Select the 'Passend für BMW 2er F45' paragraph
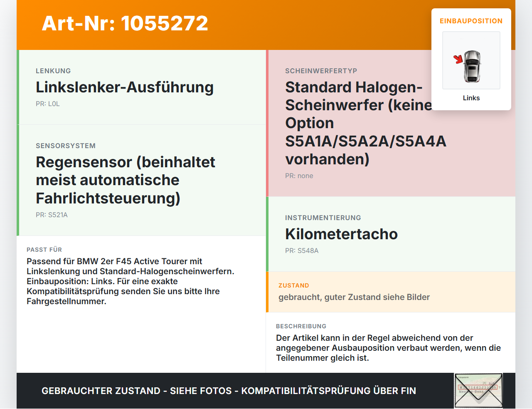532x409 pixels. [x=131, y=281]
